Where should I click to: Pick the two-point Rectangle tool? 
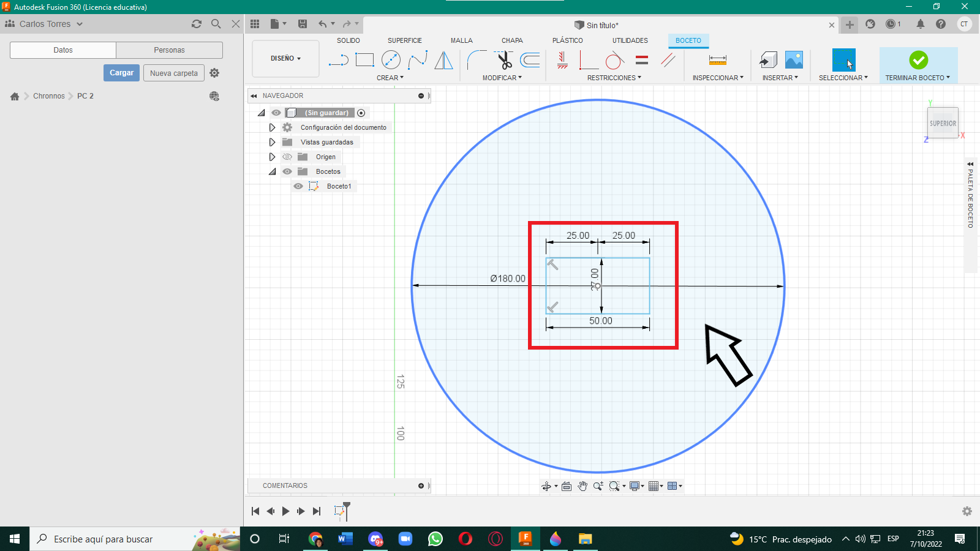click(x=364, y=60)
